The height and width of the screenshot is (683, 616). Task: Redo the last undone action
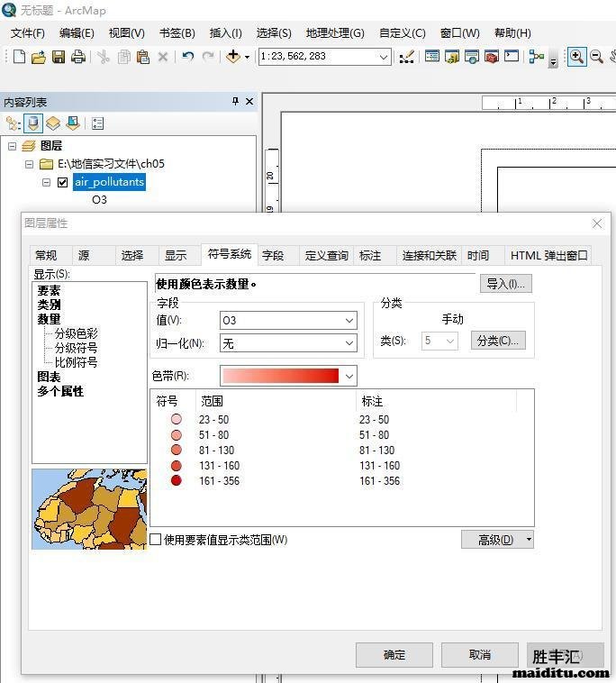(209, 57)
